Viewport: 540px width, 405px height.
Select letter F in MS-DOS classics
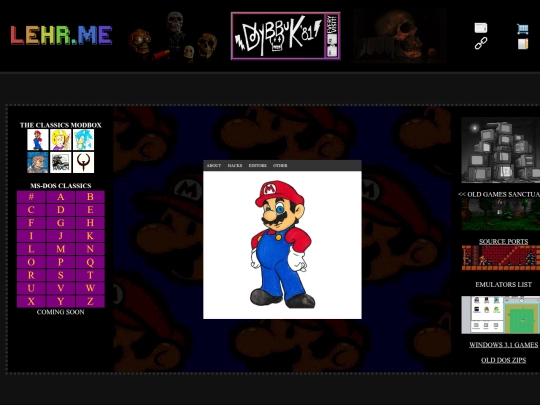click(x=31, y=223)
